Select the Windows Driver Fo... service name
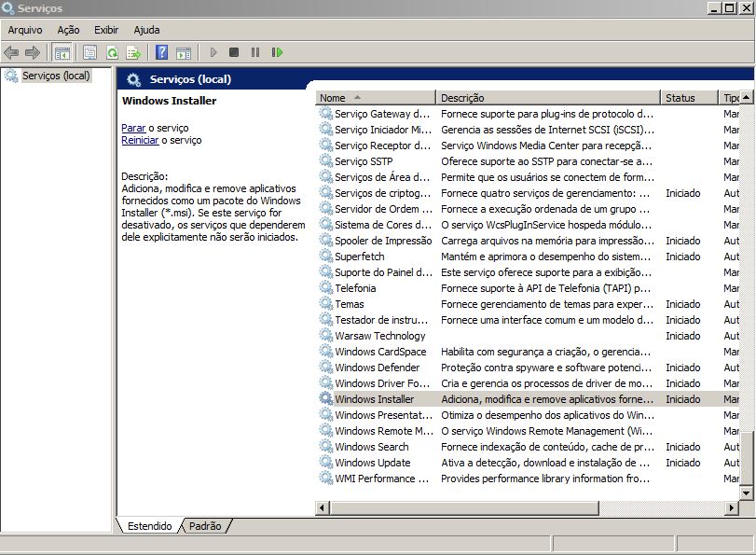 [x=382, y=383]
